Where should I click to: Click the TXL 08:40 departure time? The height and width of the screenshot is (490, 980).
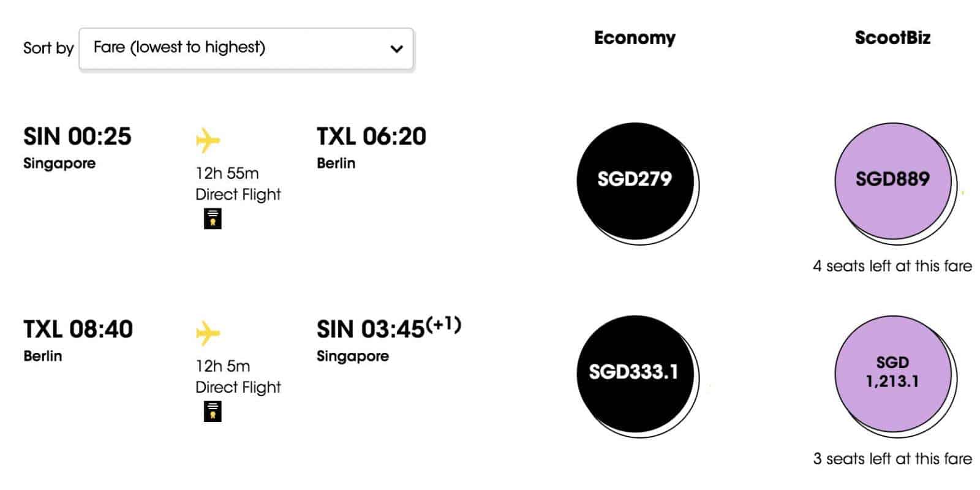click(78, 330)
